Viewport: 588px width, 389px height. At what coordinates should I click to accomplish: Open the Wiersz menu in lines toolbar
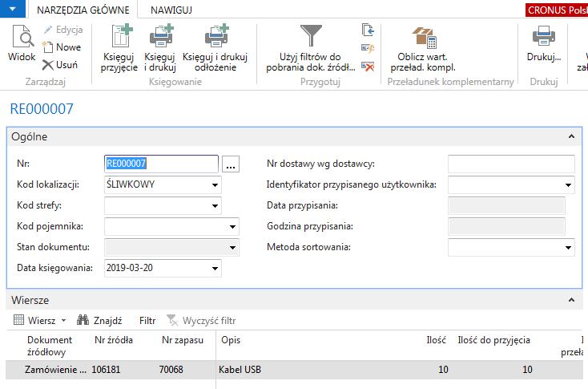pos(40,320)
